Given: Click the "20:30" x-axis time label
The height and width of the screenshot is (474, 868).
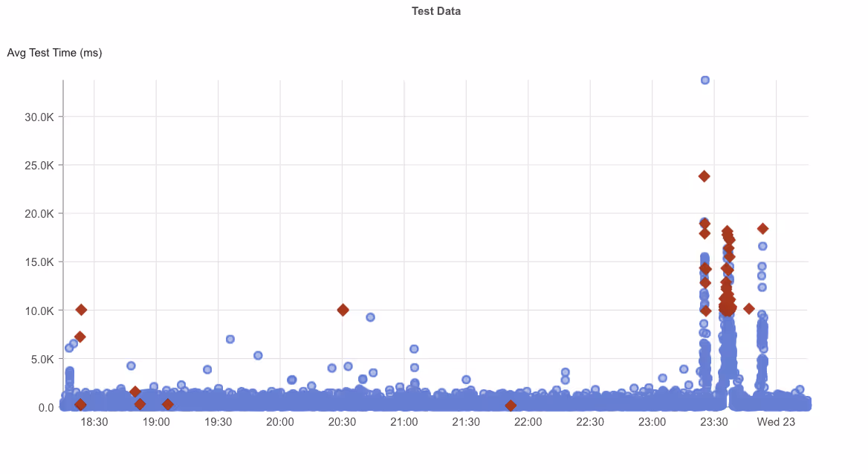Looking at the screenshot, I should pyautogui.click(x=342, y=422).
